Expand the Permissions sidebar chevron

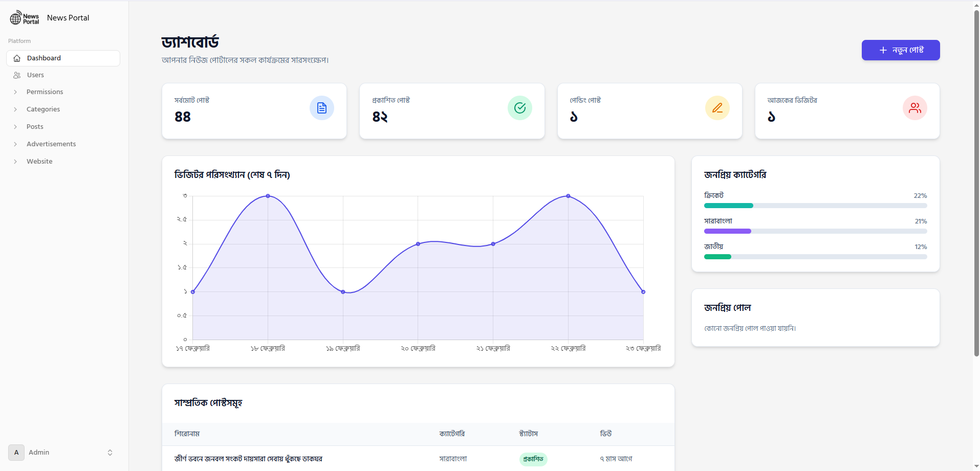click(15, 92)
